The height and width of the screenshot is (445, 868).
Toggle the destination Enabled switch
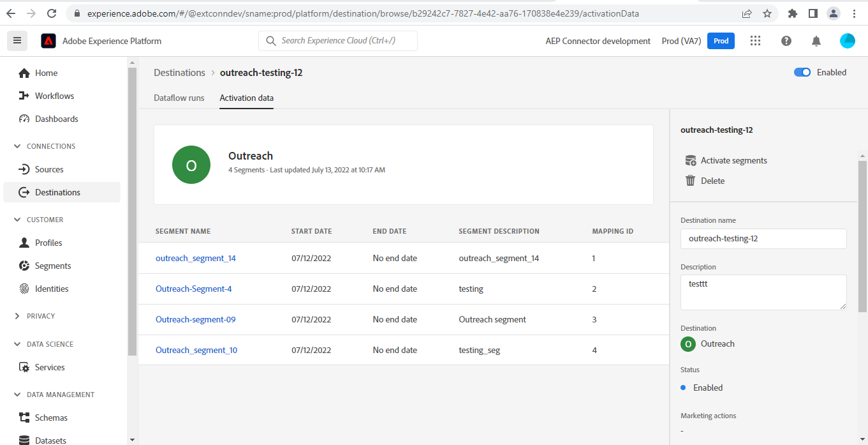[x=802, y=72]
